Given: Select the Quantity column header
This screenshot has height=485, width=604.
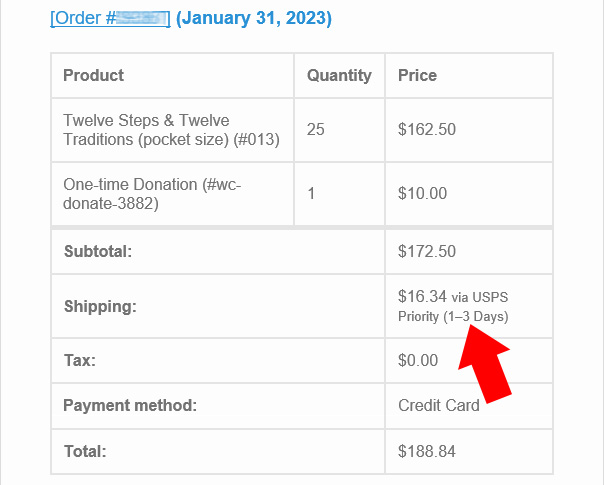Looking at the screenshot, I should click(339, 75).
